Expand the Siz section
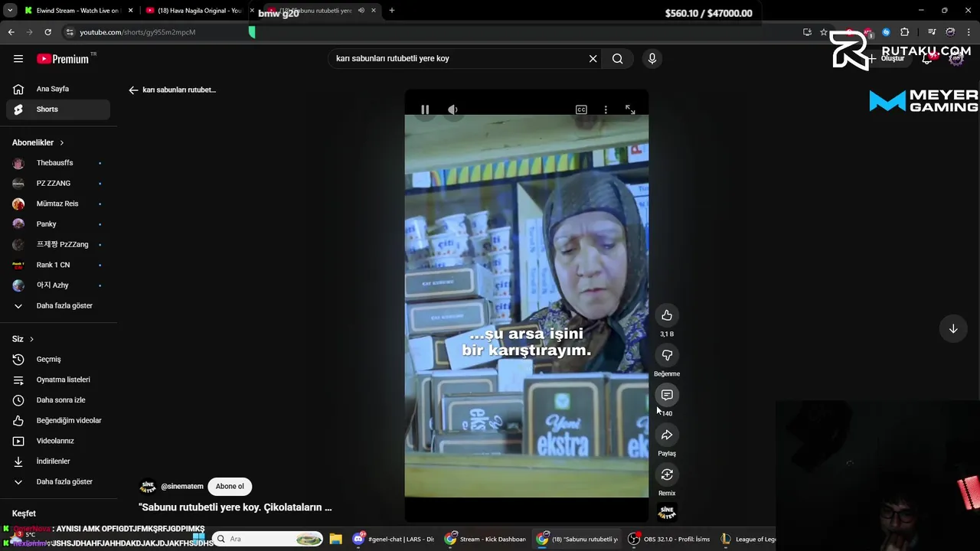Screen dimensions: 980x551 [x=23, y=339]
